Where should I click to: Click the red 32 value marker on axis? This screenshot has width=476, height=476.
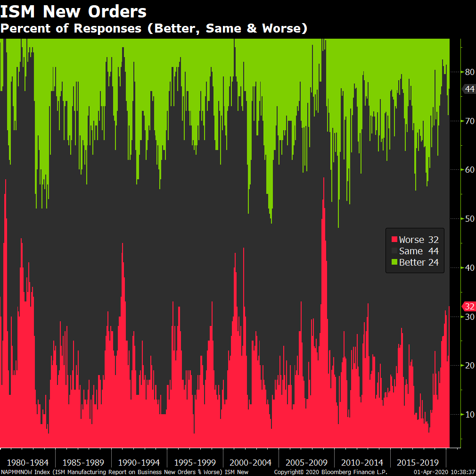pyautogui.click(x=469, y=306)
